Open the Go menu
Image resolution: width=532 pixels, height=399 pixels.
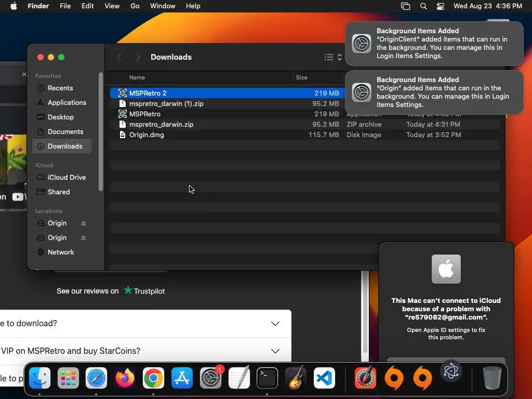(x=135, y=6)
